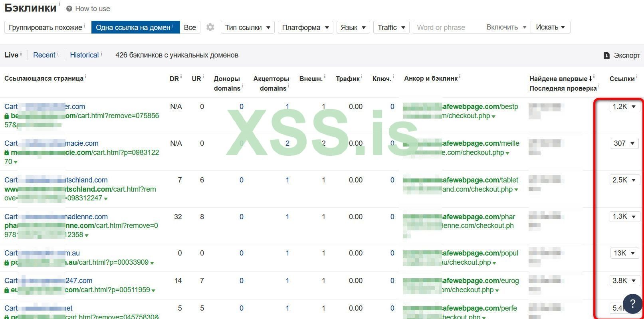Viewport: 644px width, 319px height.
Task: Sort by 'Ссылки' column header
Action: click(622, 79)
